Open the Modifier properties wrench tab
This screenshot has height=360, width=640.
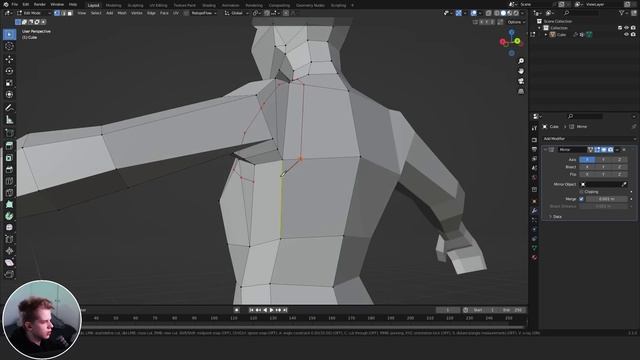tap(534, 211)
